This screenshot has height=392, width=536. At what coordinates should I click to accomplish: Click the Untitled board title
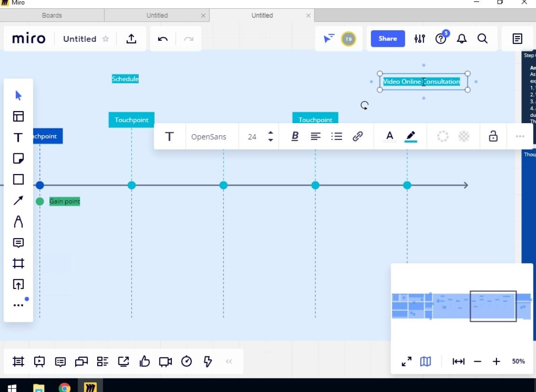point(79,39)
